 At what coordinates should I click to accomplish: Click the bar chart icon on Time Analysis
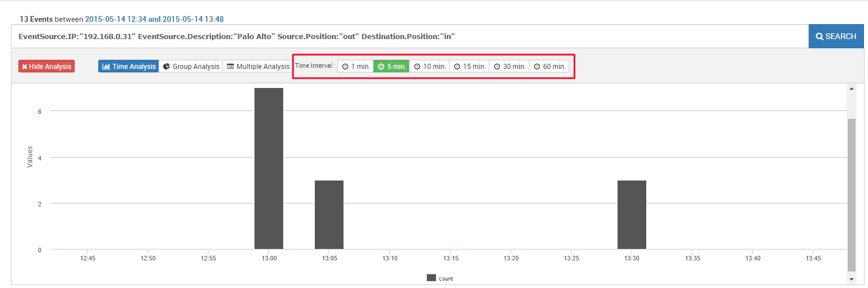[x=106, y=67]
